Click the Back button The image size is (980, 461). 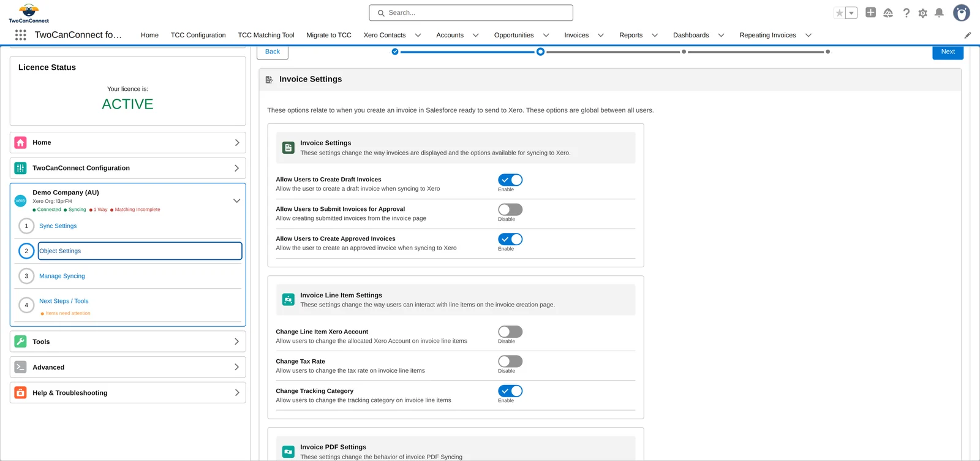tap(273, 52)
